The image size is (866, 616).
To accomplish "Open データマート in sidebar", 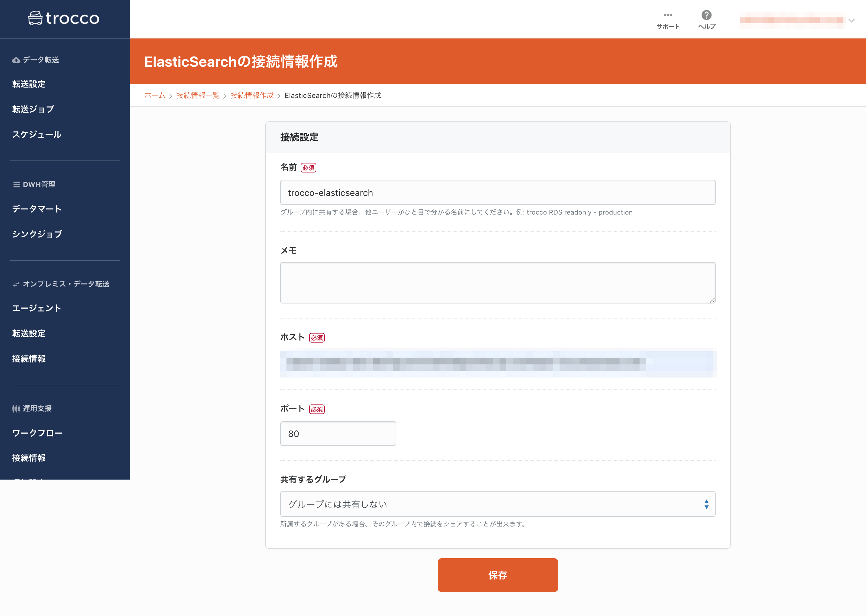I will pos(37,209).
